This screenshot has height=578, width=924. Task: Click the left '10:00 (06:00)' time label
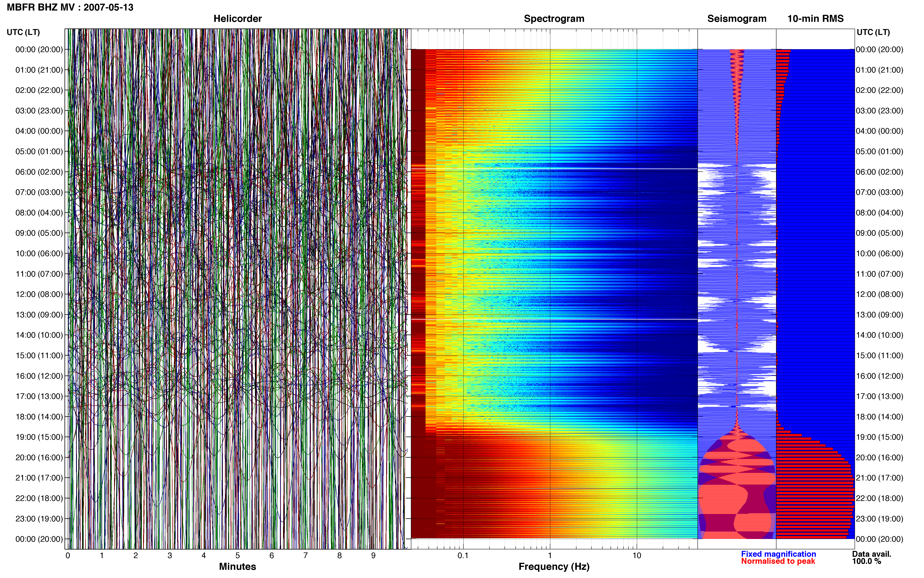[39, 253]
